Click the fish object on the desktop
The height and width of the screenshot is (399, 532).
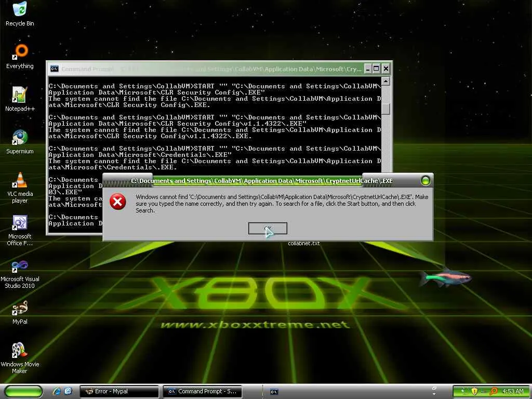[x=445, y=277]
